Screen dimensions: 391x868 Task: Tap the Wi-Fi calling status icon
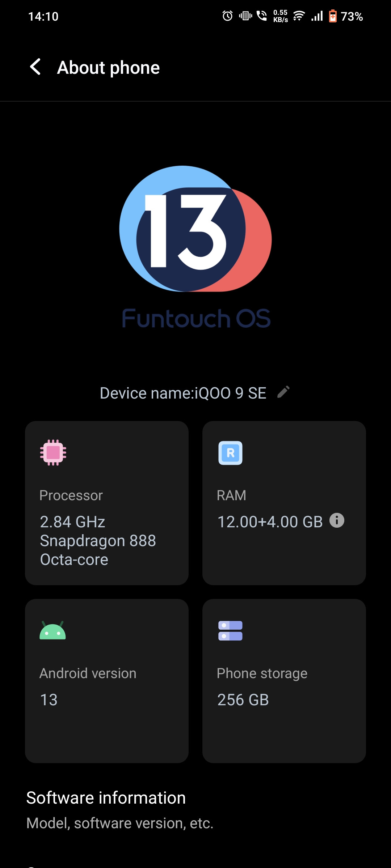262,16
